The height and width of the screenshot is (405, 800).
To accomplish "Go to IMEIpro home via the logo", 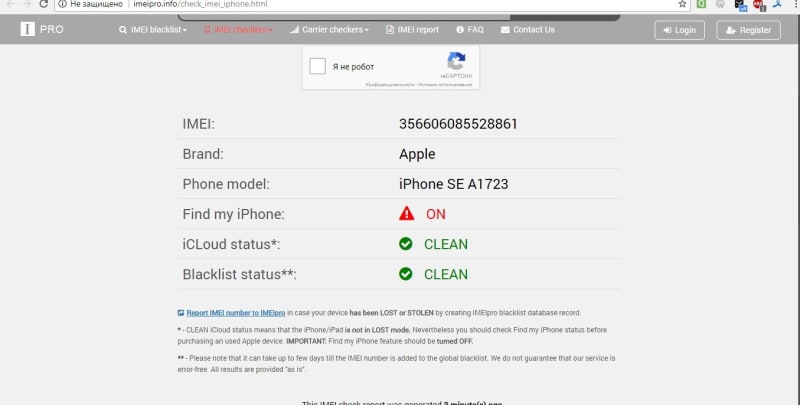I will point(42,30).
